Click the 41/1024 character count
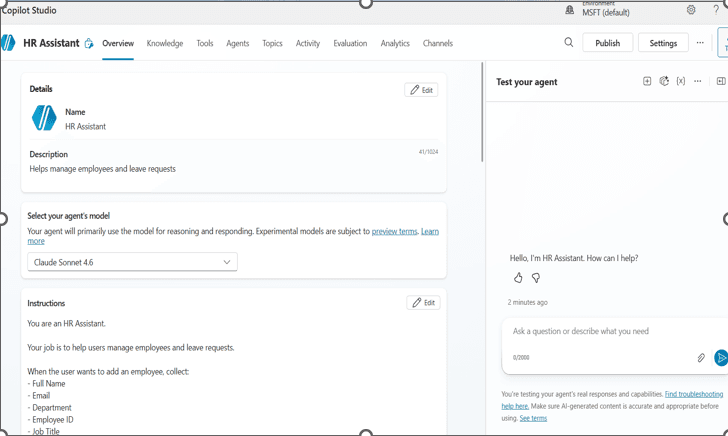 click(x=428, y=152)
